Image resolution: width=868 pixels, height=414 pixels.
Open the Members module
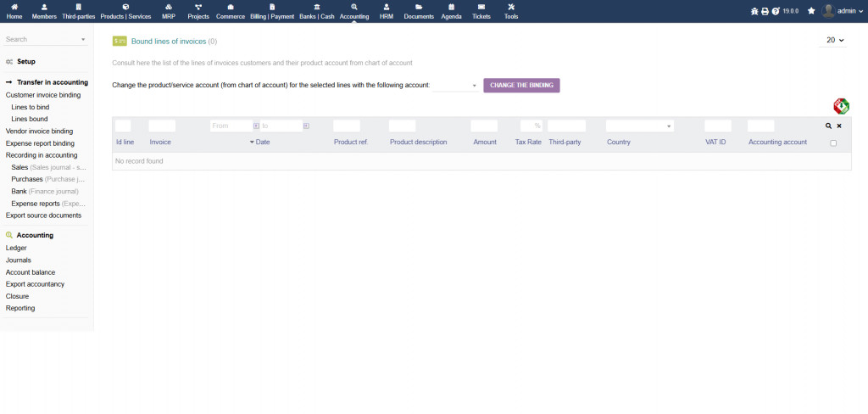coord(44,11)
